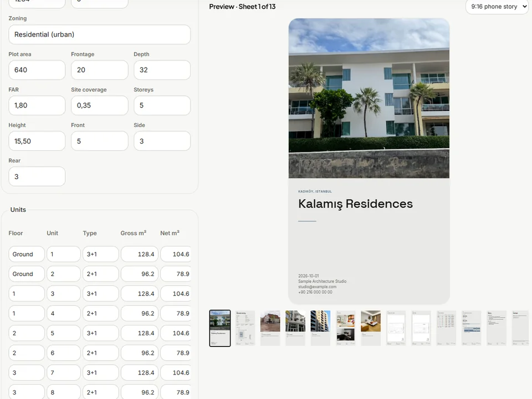
Task: Click the Units section heading
Action: coord(18,209)
